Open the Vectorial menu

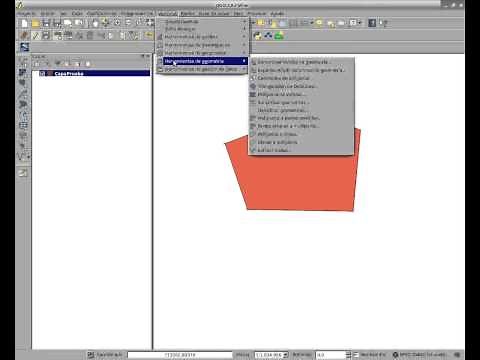tap(167, 14)
